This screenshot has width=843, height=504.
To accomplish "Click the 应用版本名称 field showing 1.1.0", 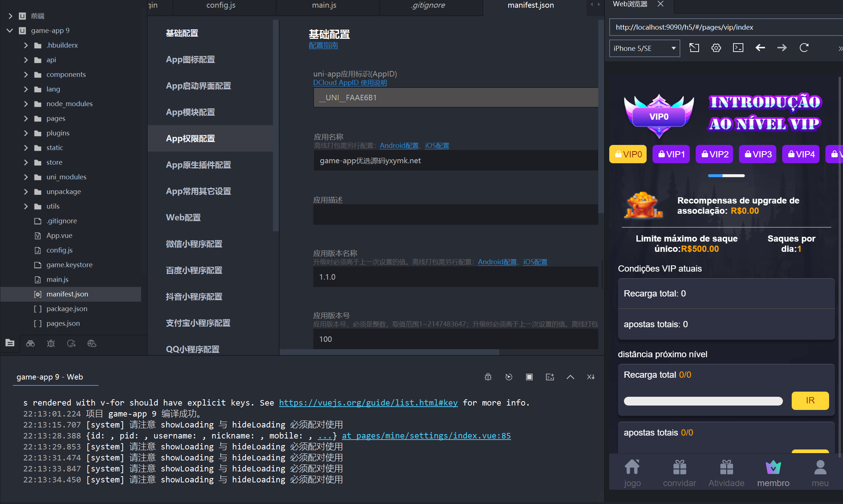I will pyautogui.click(x=456, y=277).
